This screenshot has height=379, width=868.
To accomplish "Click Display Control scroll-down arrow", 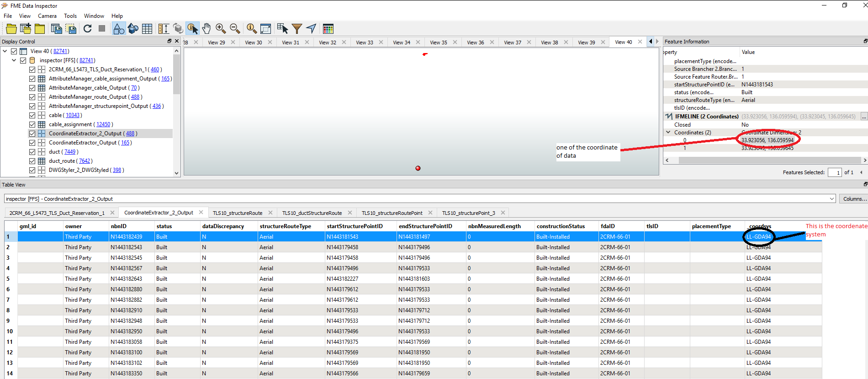I will (177, 173).
